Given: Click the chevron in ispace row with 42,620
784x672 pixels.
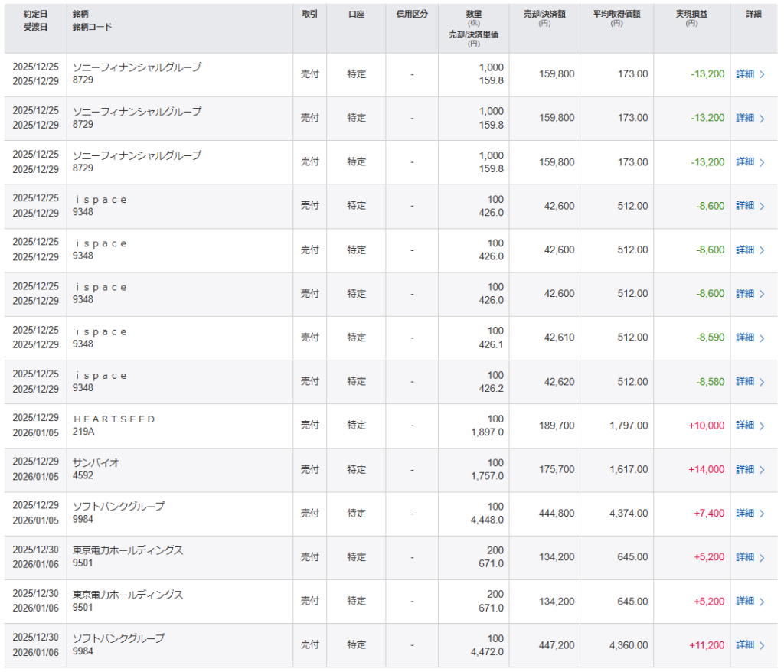Looking at the screenshot, I should tap(761, 381).
